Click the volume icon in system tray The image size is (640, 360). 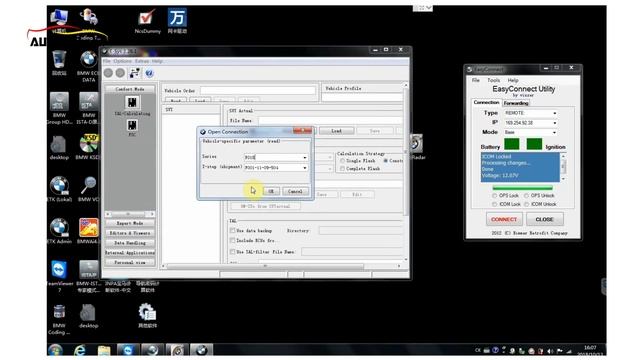(x=550, y=351)
